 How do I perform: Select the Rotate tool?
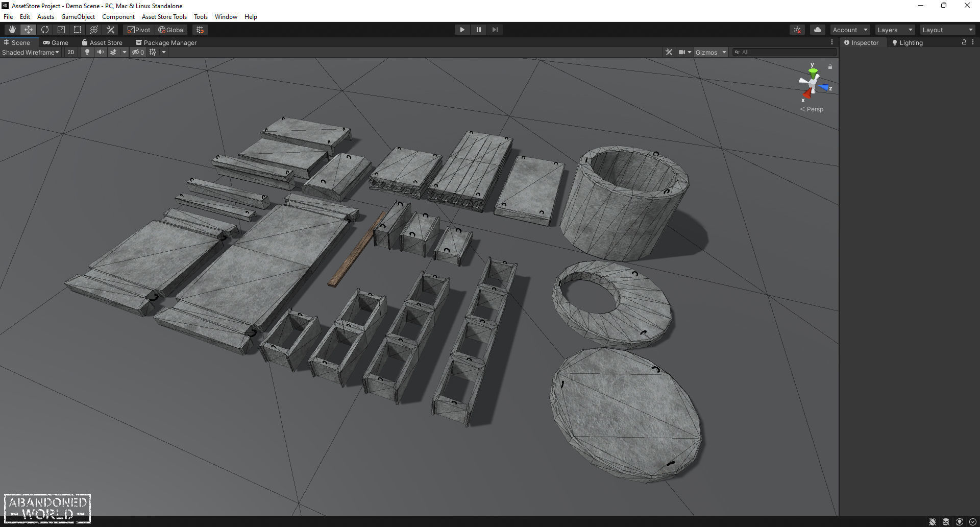click(45, 30)
